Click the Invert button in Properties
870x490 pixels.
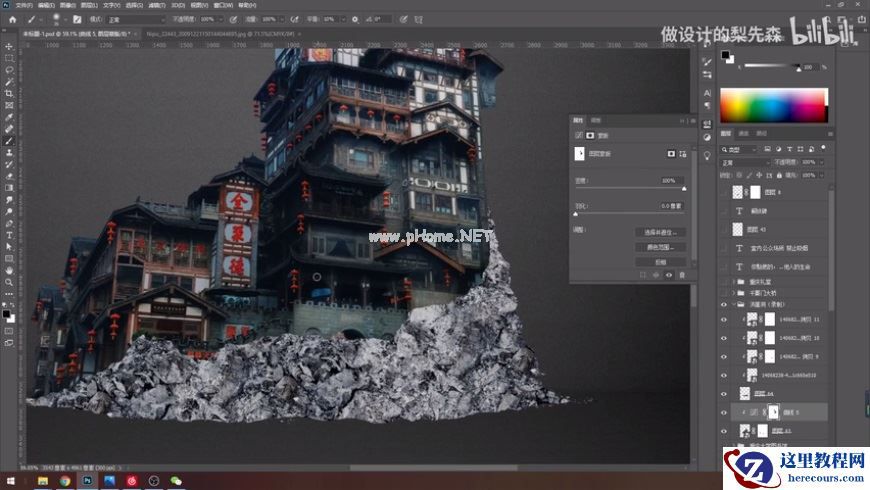[x=660, y=262]
